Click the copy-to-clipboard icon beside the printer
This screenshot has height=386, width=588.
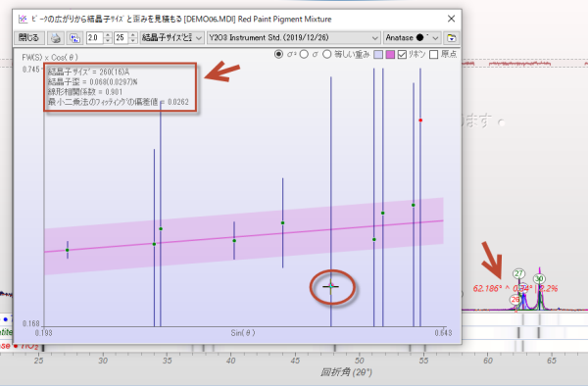75,38
